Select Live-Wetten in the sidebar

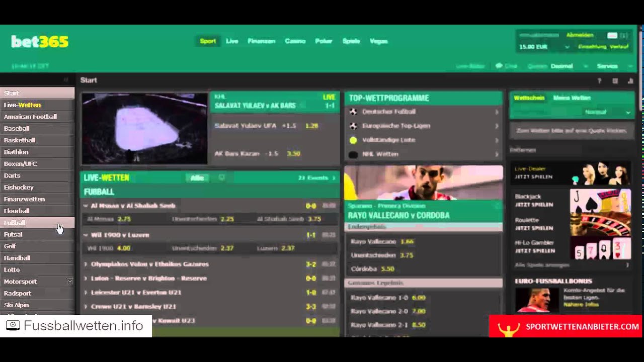click(37, 105)
